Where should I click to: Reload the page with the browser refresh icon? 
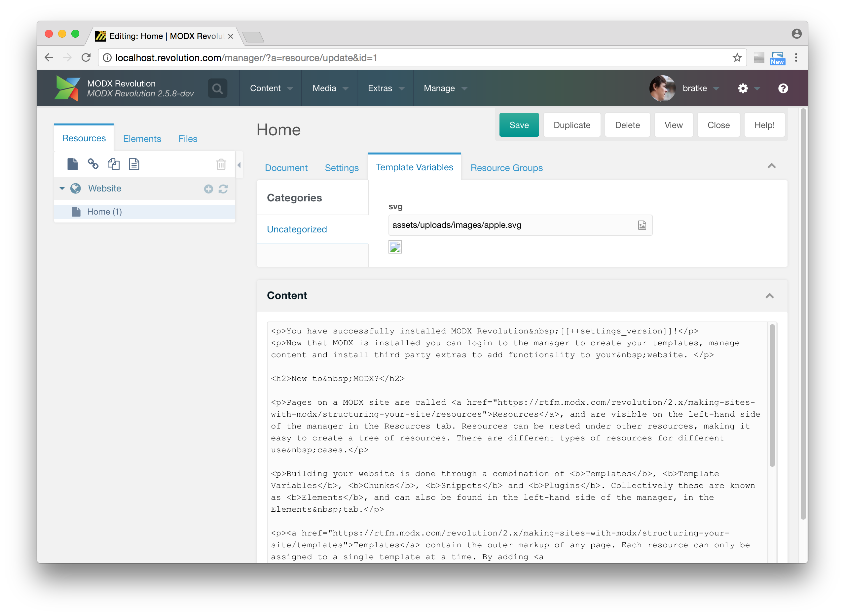86,57
